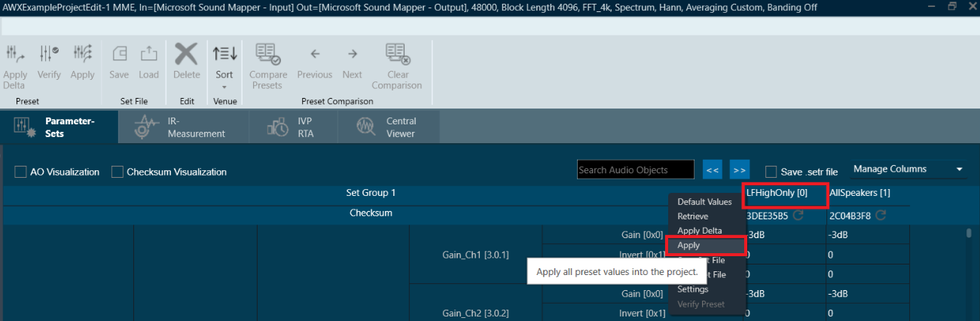The image size is (980, 321).
Task: Select the LFHighOnly [0] preset header
Action: [786, 193]
